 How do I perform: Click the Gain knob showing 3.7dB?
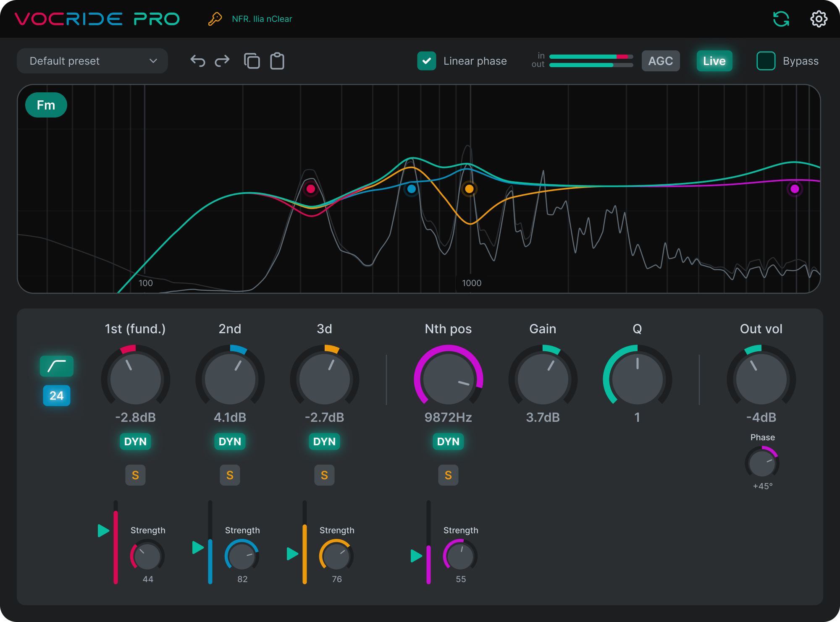click(x=543, y=379)
